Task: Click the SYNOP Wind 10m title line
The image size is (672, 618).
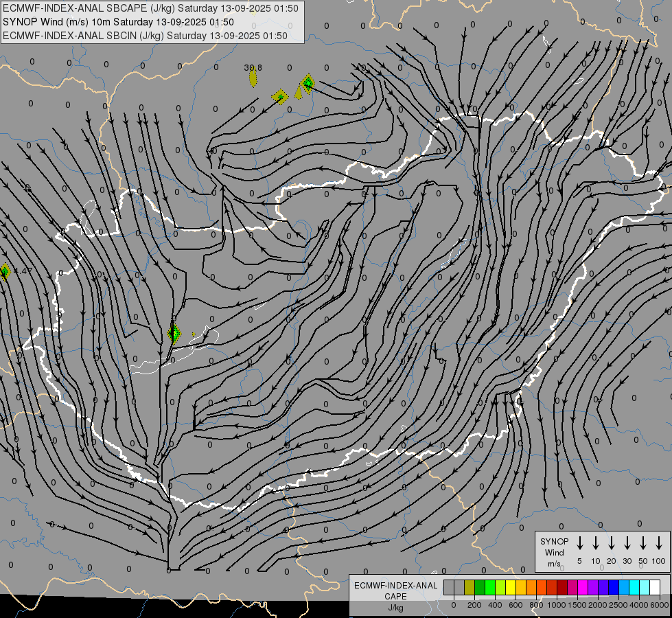Action: (x=118, y=22)
